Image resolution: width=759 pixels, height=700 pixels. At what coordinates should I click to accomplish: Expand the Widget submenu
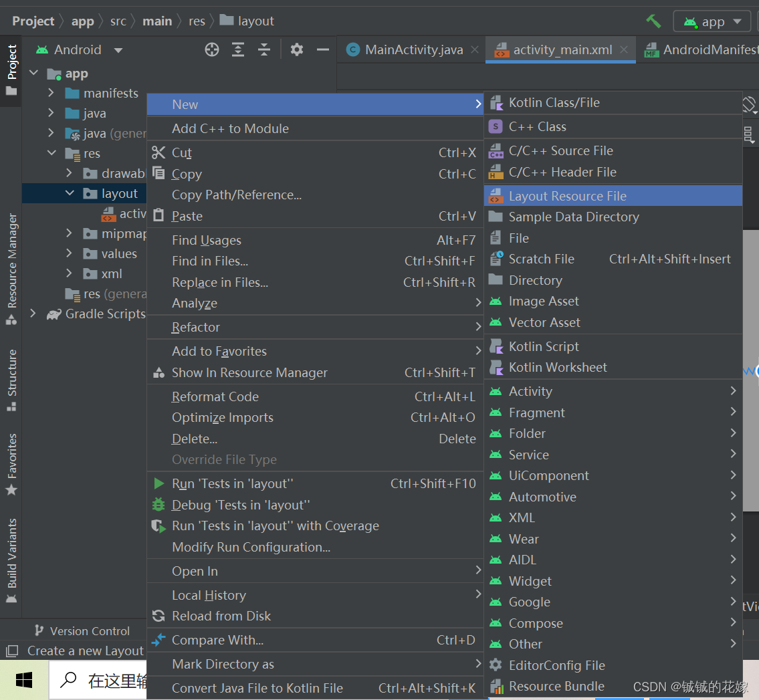tap(613, 581)
